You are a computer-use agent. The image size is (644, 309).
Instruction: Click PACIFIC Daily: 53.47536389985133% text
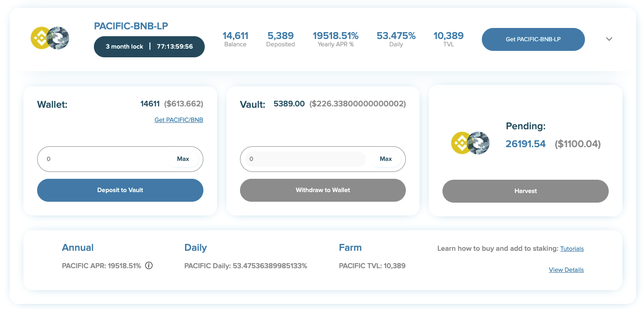tap(246, 265)
